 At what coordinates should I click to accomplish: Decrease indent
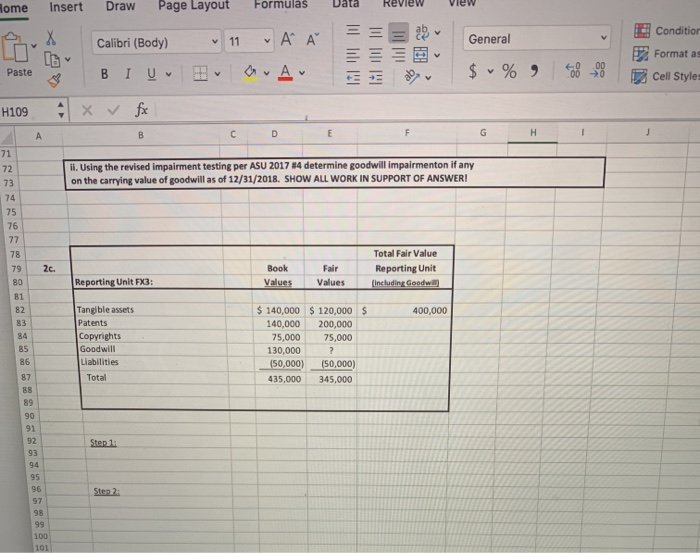(353, 78)
